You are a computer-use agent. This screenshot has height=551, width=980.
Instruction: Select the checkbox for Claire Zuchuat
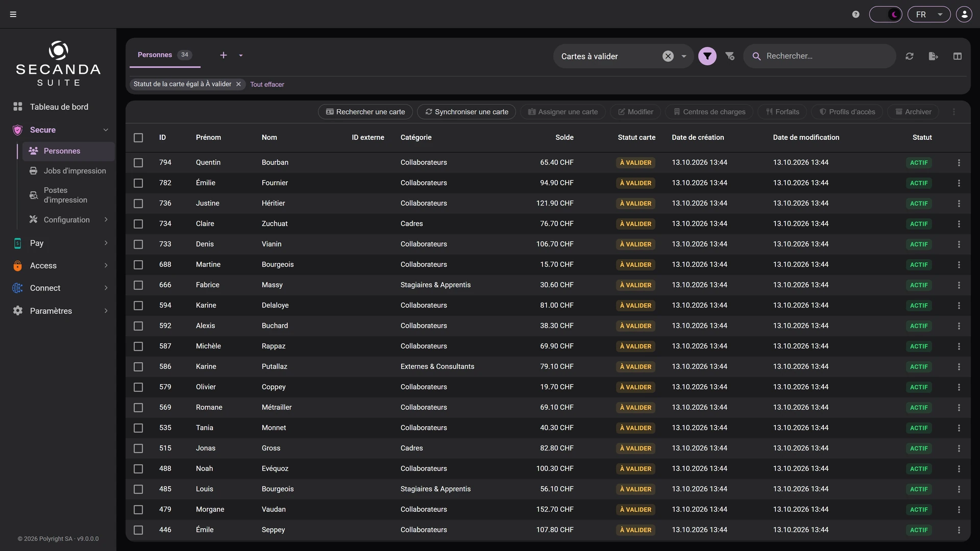click(x=138, y=224)
